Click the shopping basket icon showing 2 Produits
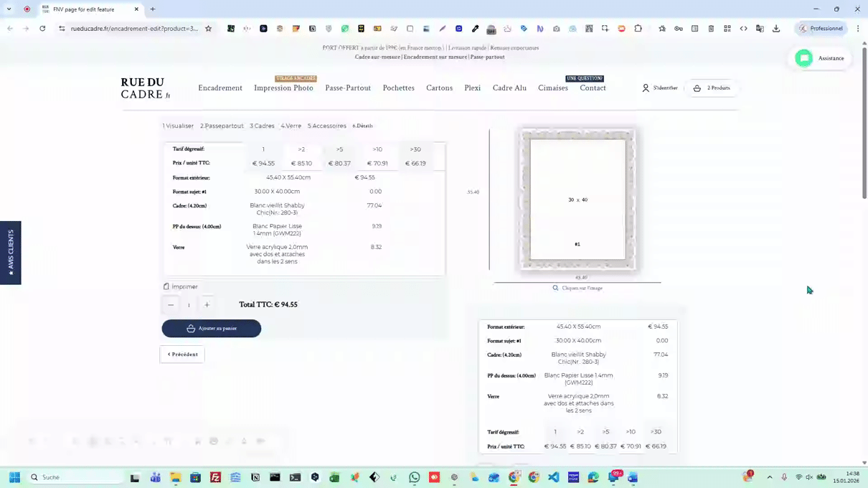The width and height of the screenshot is (868, 488). click(x=697, y=88)
